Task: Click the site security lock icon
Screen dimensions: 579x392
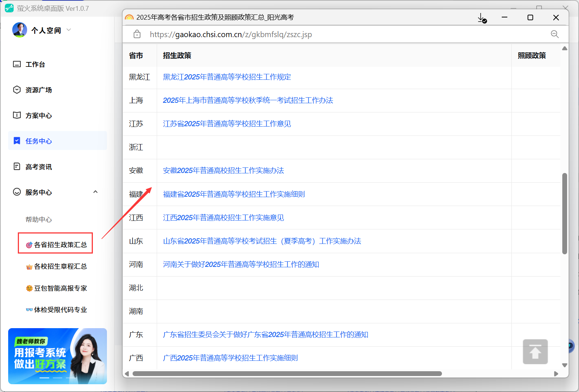Action: pyautogui.click(x=137, y=34)
